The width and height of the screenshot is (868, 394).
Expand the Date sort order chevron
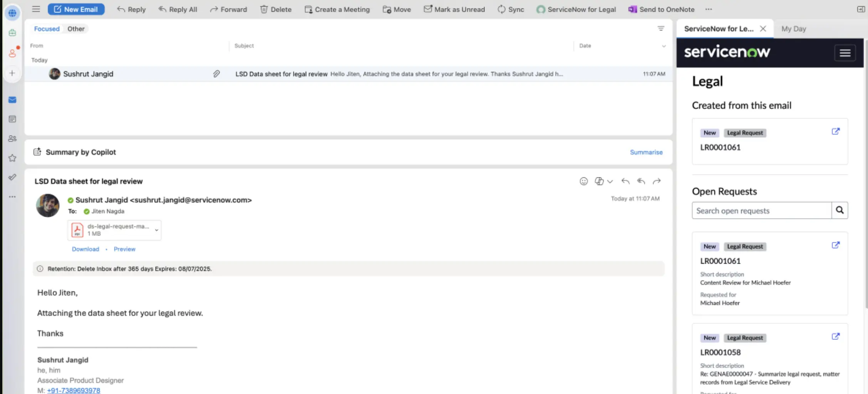664,46
